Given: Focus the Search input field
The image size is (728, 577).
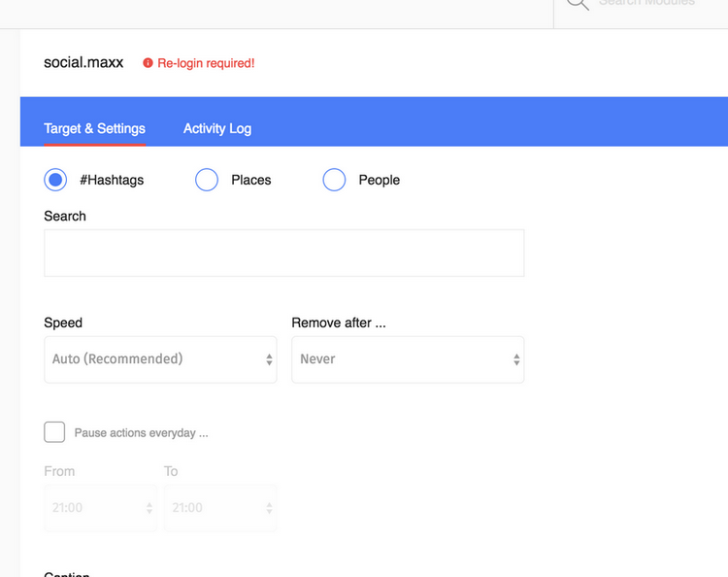Looking at the screenshot, I should pos(284,254).
